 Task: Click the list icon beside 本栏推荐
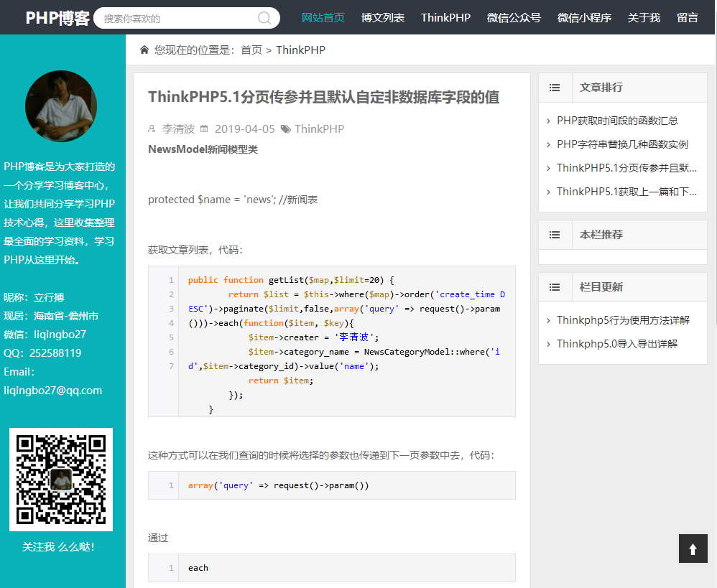(555, 235)
